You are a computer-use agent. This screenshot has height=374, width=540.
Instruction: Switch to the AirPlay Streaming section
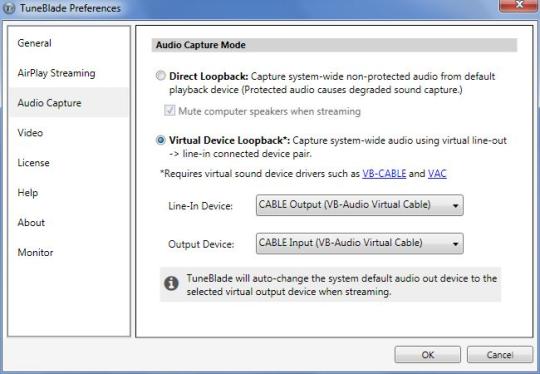click(x=56, y=73)
